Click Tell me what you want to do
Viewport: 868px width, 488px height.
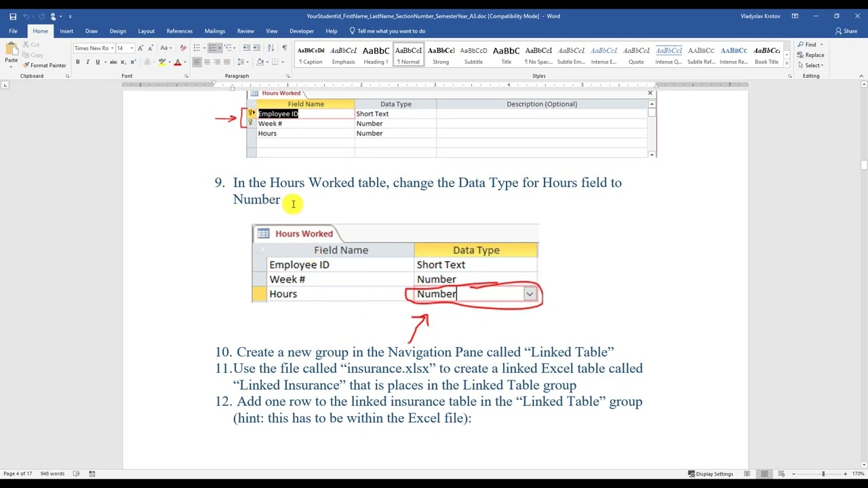387,31
